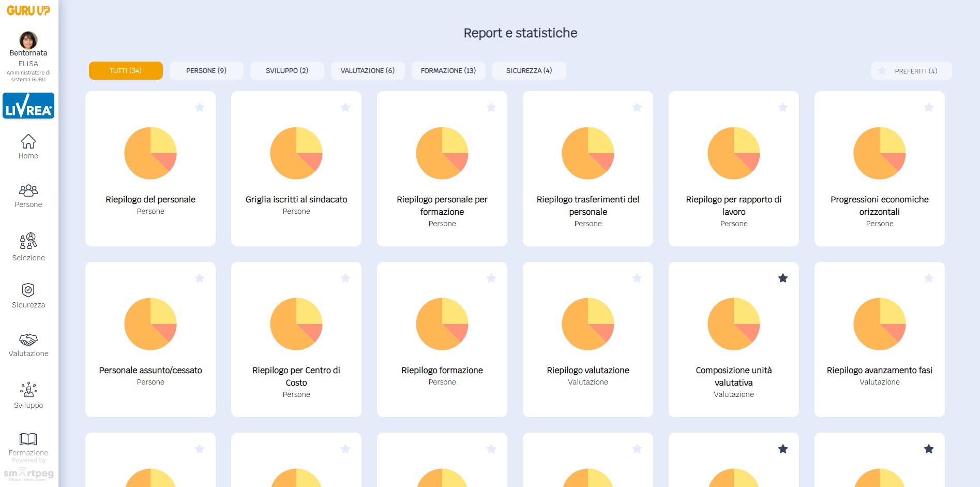Click Griglia iscritti al sindacato title
The image size is (980, 487).
(296, 199)
